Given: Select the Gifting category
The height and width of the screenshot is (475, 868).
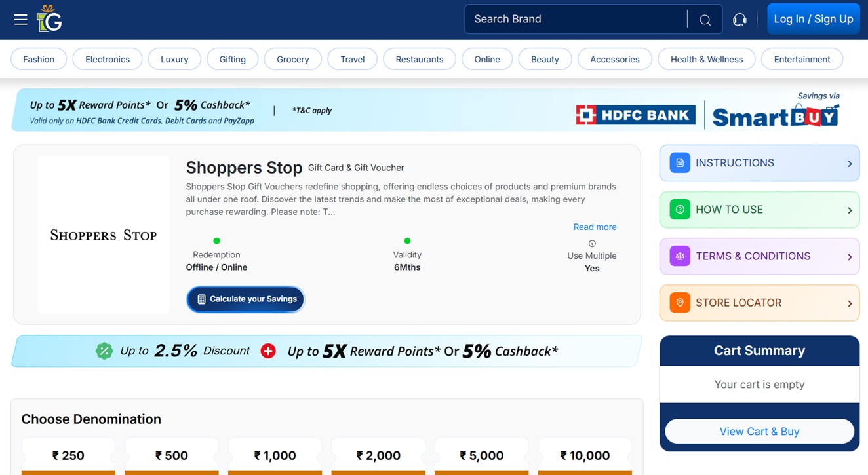Looking at the screenshot, I should point(233,59).
